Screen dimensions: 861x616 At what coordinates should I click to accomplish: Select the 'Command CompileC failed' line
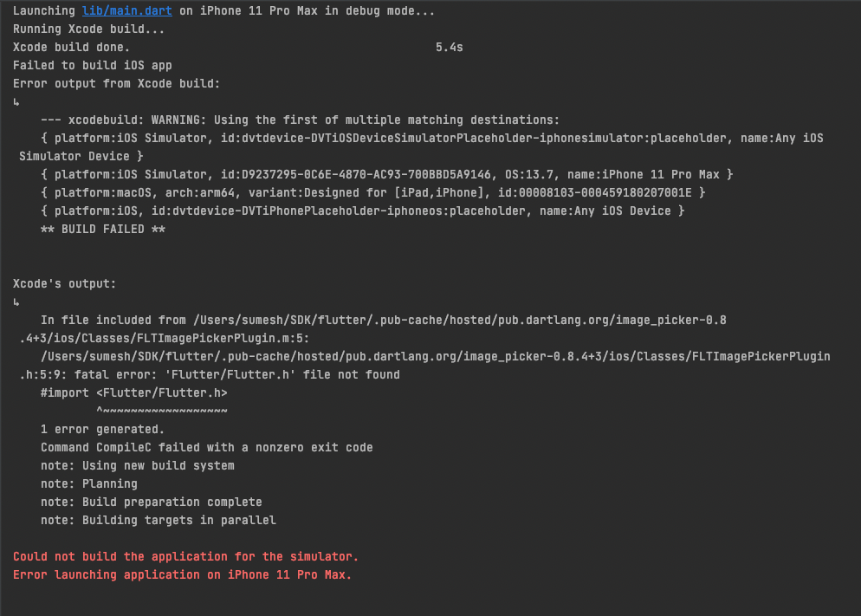[206, 447]
